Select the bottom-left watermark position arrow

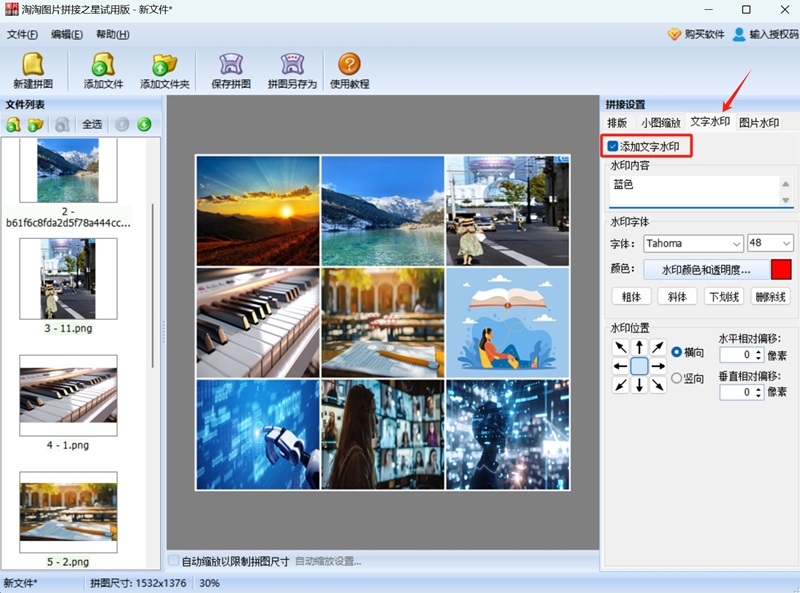[620, 384]
